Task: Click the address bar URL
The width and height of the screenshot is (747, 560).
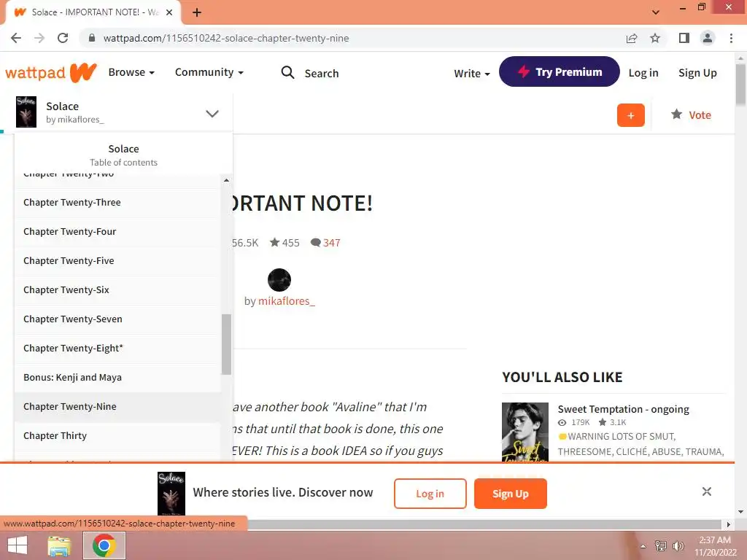Action: pyautogui.click(x=226, y=38)
